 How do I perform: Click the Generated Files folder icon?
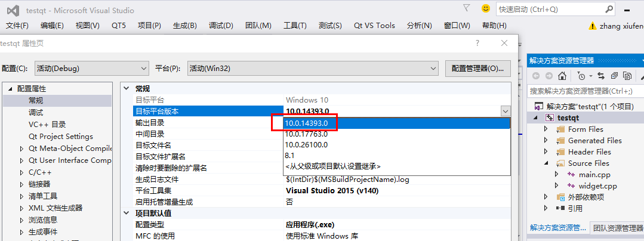[560, 141]
